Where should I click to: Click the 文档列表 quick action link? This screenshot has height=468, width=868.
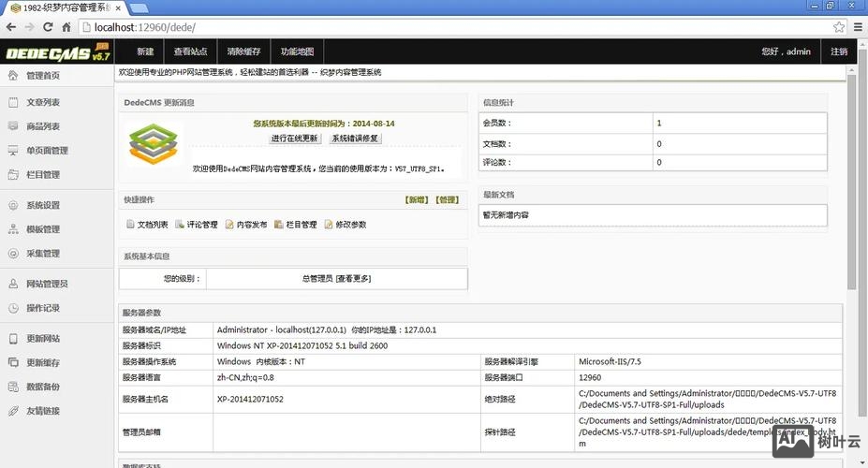point(153,225)
